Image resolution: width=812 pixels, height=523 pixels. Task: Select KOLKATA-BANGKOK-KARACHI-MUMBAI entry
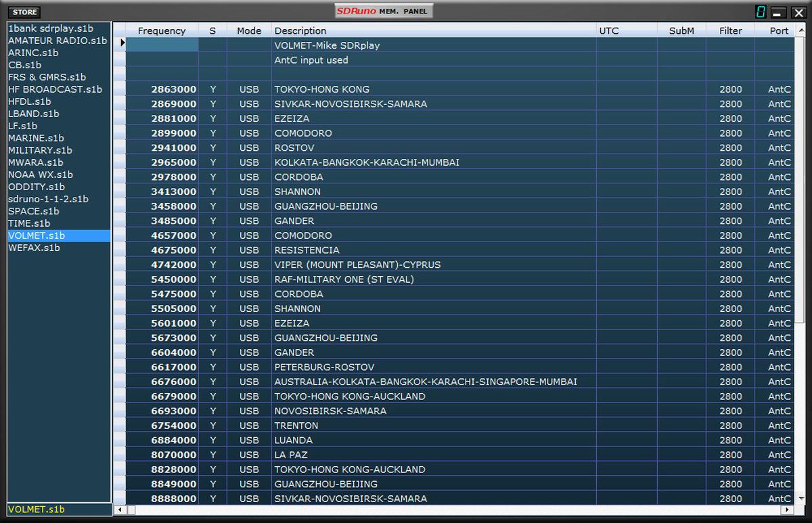tap(434, 162)
